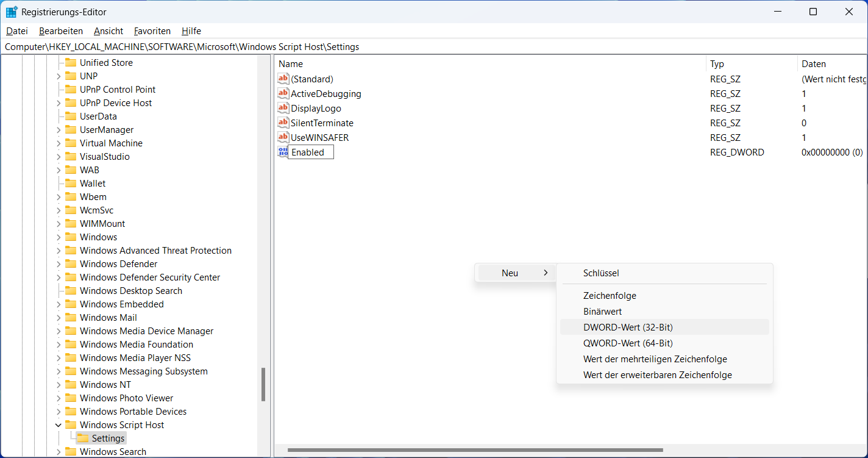Click the string icon beside (Standard)
The height and width of the screenshot is (458, 868).
283,79
